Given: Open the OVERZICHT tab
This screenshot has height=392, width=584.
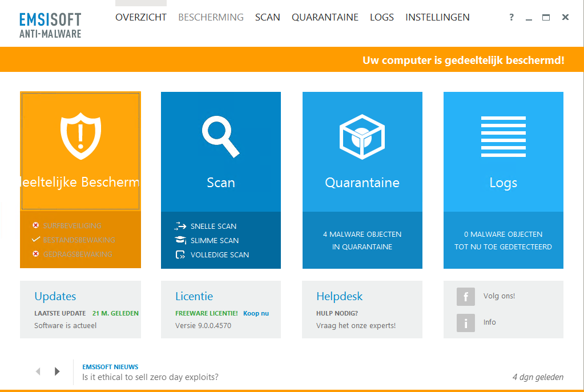Looking at the screenshot, I should (x=141, y=17).
